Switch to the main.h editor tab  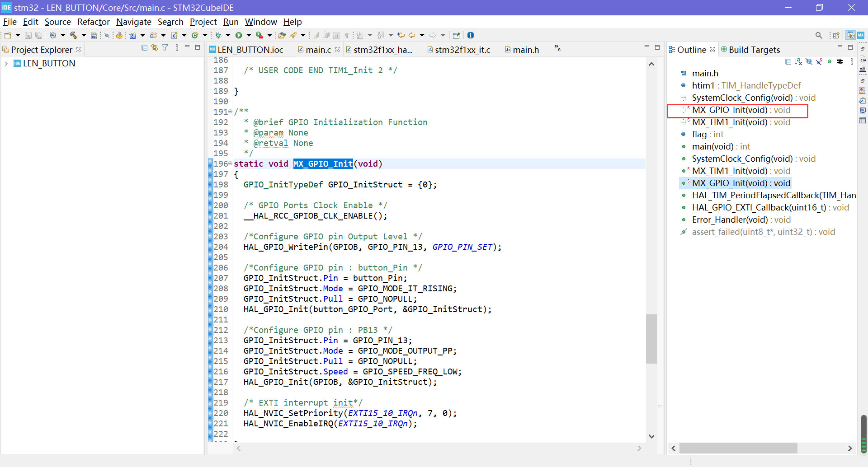pyautogui.click(x=522, y=50)
